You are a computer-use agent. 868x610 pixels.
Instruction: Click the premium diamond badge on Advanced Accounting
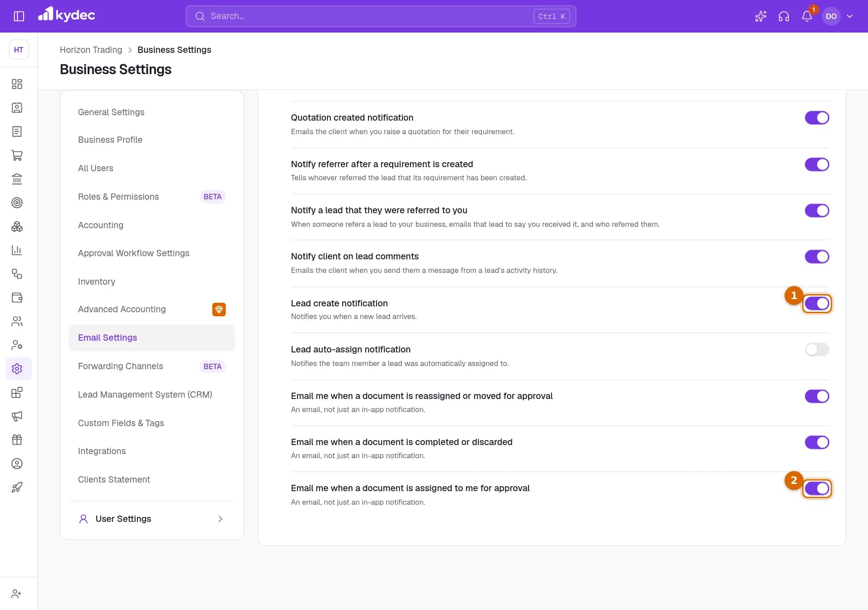pos(219,310)
